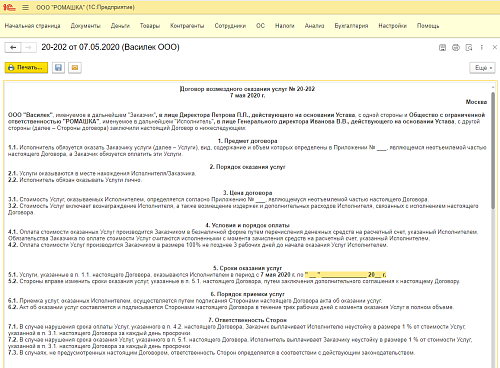Image resolution: width=500 pixels, height=368 pixels.
Task: Expand the Еще dropdown
Action: click(x=482, y=68)
